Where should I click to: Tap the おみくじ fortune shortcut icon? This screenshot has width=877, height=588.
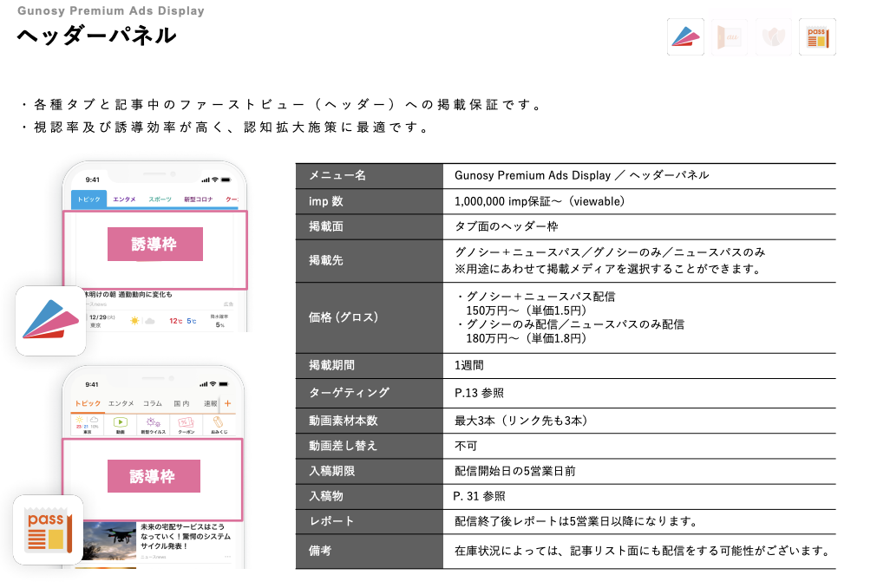click(219, 424)
